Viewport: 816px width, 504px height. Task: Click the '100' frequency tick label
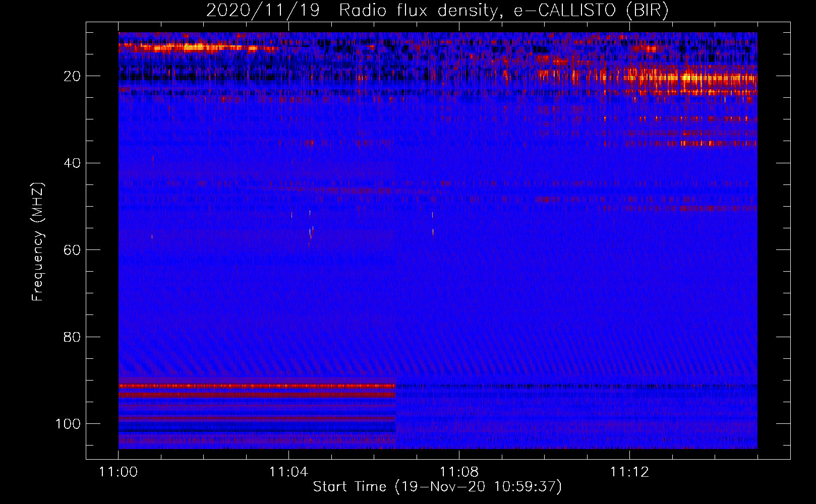(68, 424)
